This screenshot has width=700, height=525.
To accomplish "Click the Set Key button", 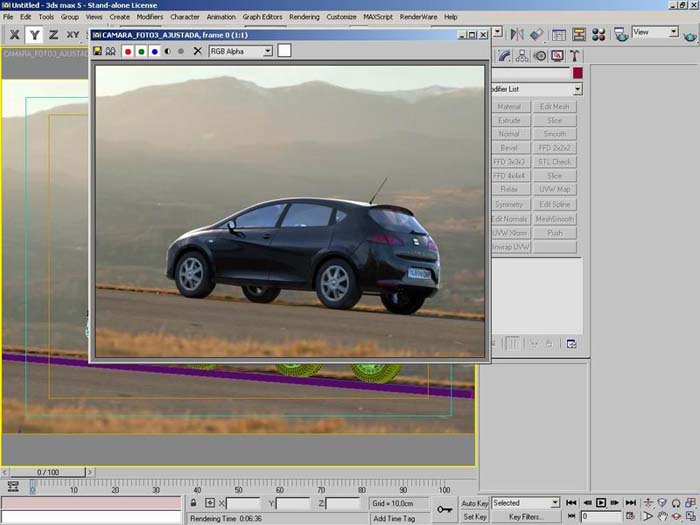I will pos(474,517).
